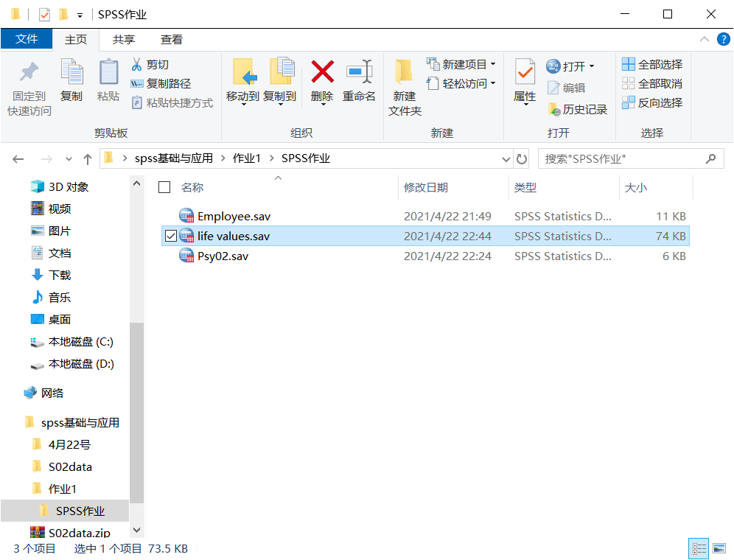Open the 打开 dropdown arrow
The image size is (734, 560).
click(592, 66)
